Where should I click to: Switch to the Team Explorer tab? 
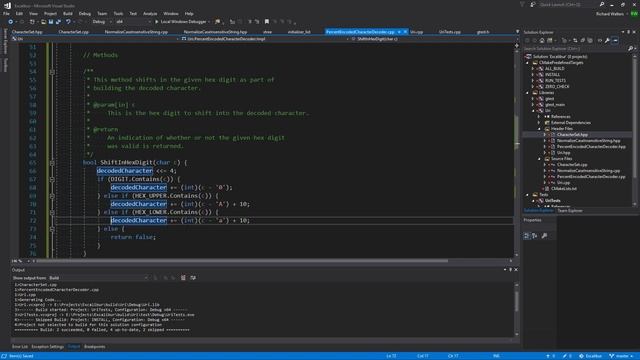570,211
